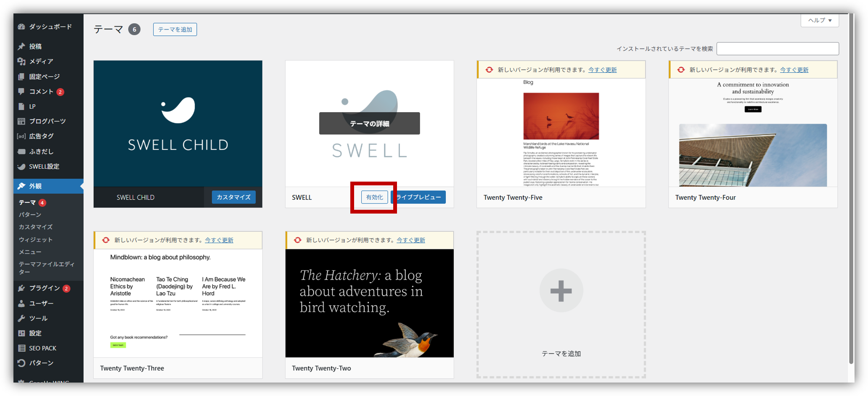Click the update icon on Twenty Twenty-Five notice
The height and width of the screenshot is (396, 868).
(489, 70)
